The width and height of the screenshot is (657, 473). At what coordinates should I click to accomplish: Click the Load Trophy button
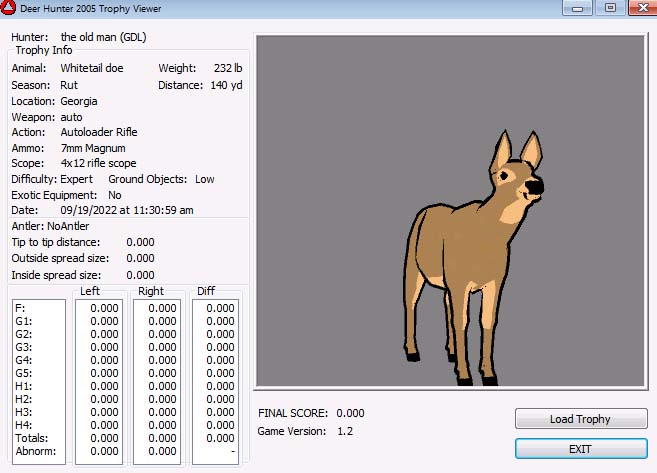tap(581, 419)
